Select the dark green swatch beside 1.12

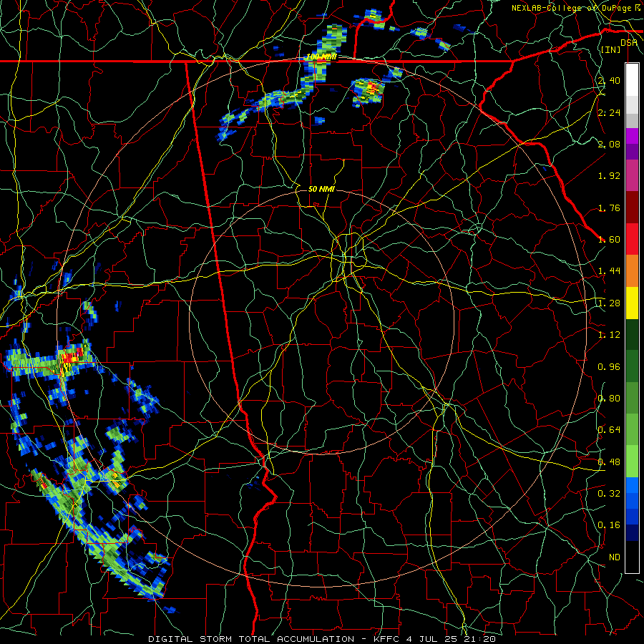(632, 334)
